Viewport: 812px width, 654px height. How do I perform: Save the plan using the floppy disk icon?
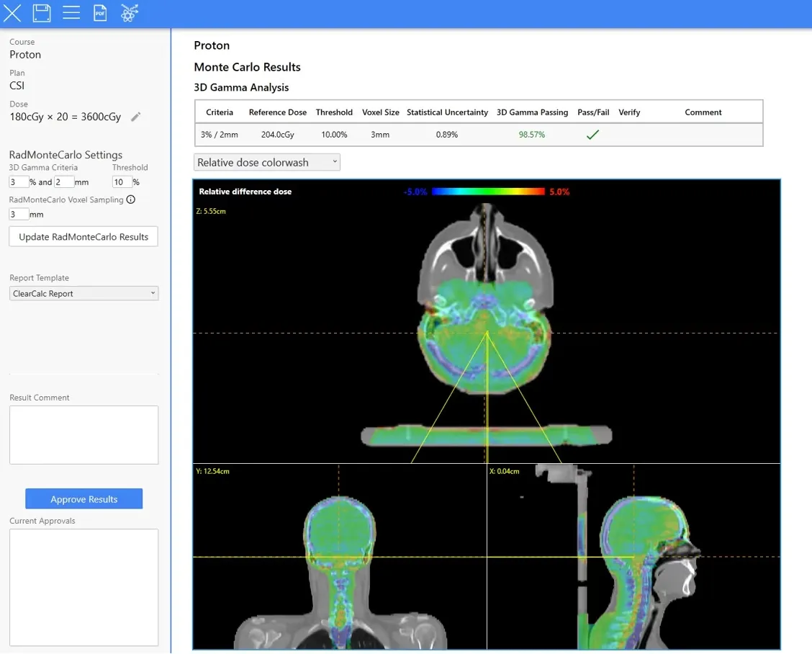(x=41, y=12)
